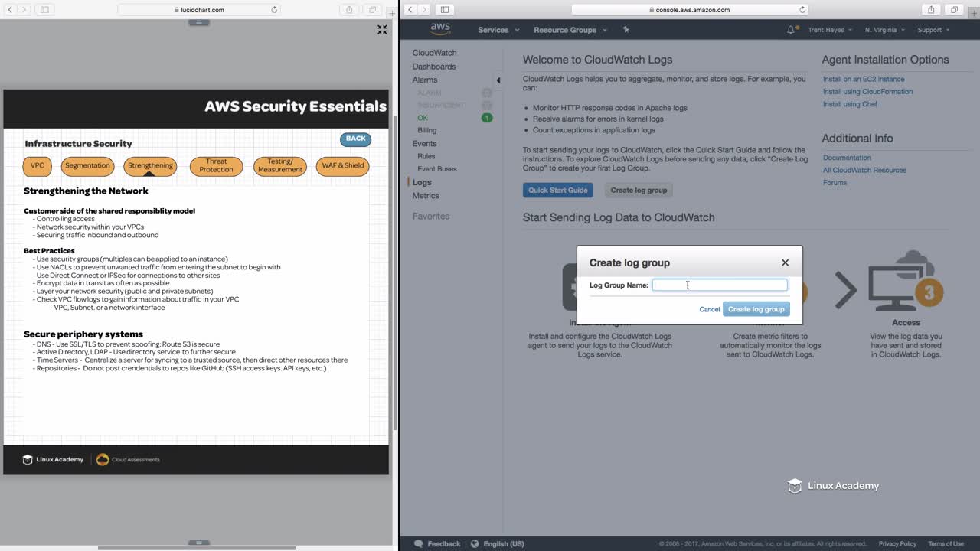This screenshot has height=551, width=980.
Task: Open the share menu in the AWS console window
Action: click(x=931, y=10)
